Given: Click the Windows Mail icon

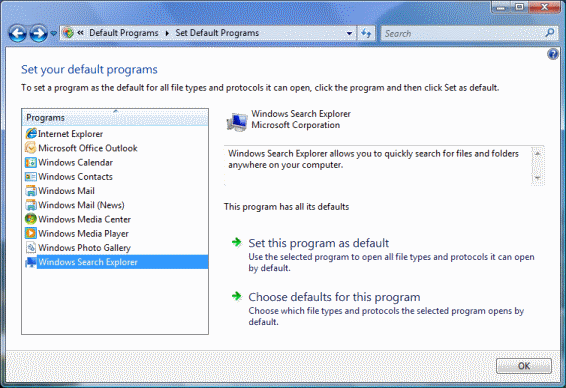Looking at the screenshot, I should click(31, 191).
